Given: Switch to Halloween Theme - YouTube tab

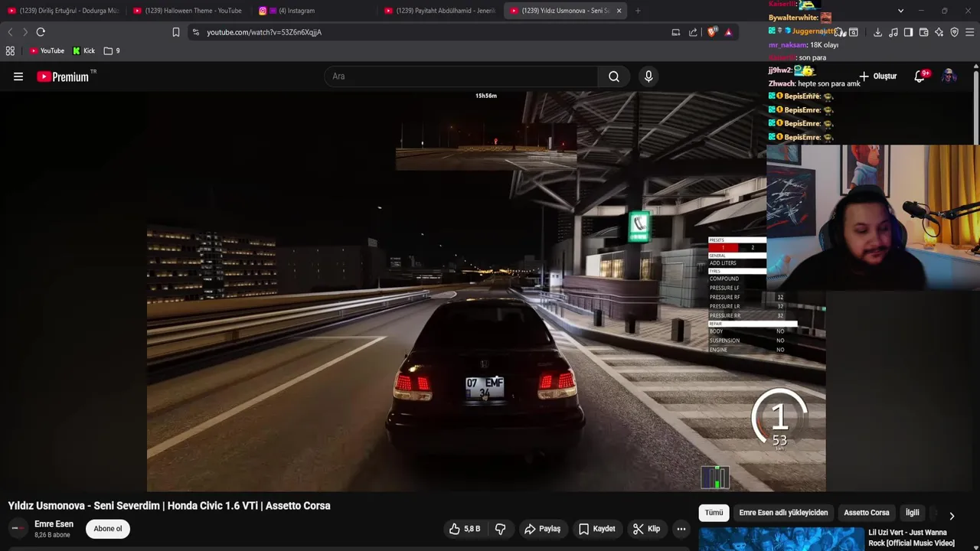Looking at the screenshot, I should tap(188, 11).
